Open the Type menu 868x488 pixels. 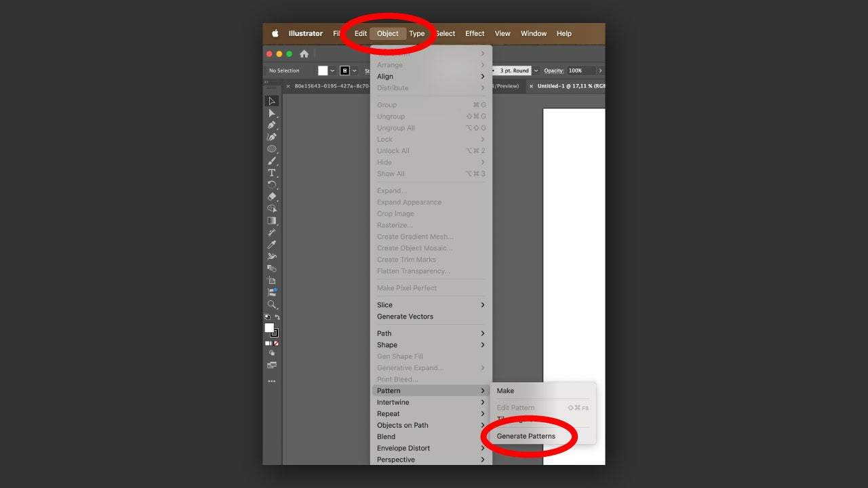[x=417, y=33]
